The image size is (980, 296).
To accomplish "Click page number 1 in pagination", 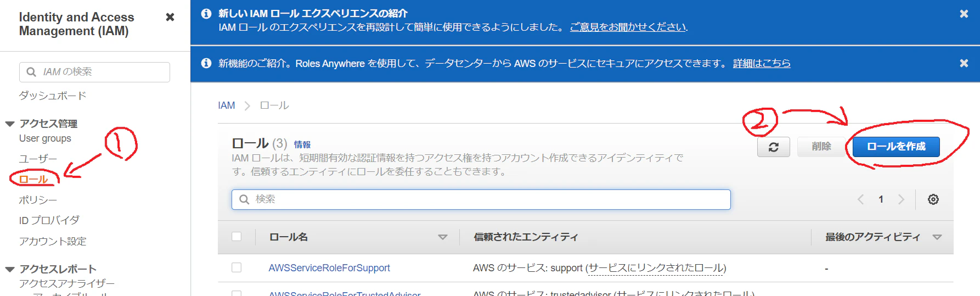I will (881, 199).
